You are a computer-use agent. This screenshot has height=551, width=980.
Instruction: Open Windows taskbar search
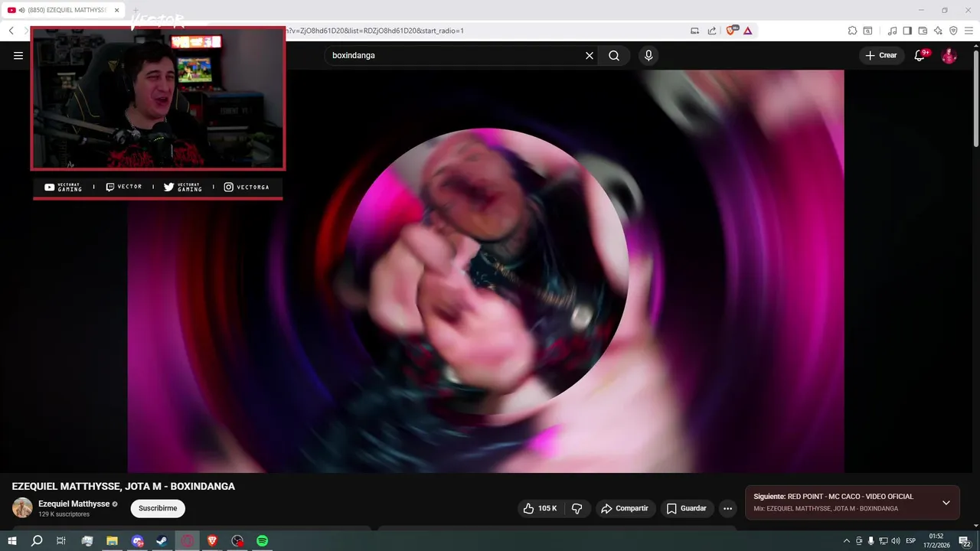[x=37, y=541]
